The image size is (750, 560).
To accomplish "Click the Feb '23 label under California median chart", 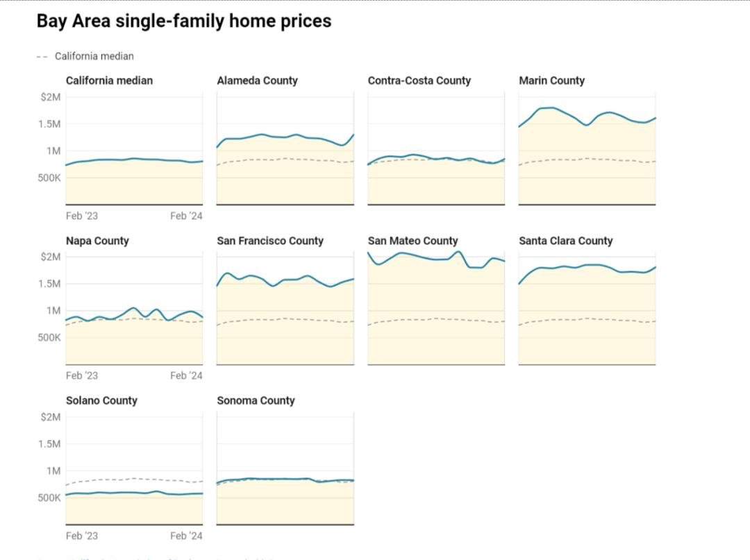I will (x=82, y=216).
